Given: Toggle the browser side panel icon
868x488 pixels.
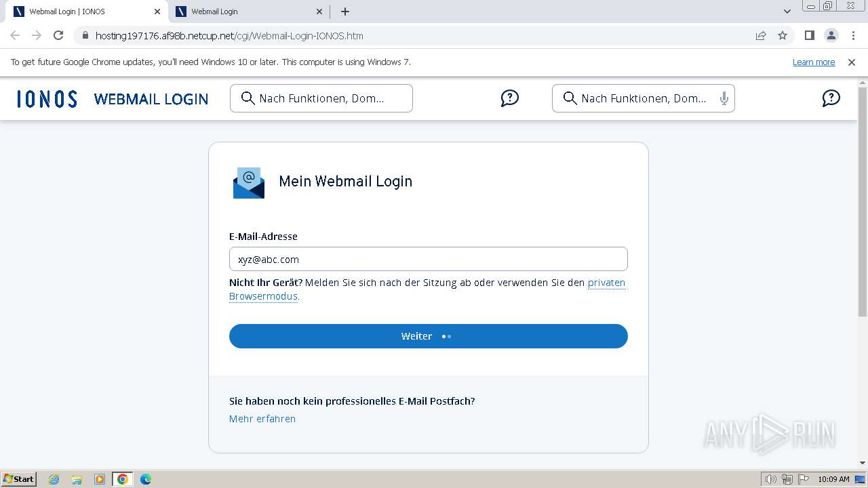Looking at the screenshot, I should 809,35.
